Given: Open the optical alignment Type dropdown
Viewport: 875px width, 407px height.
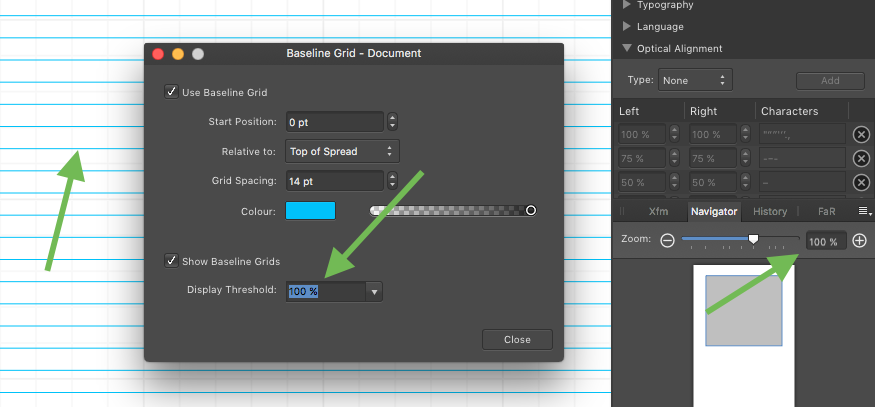Looking at the screenshot, I should pos(696,79).
